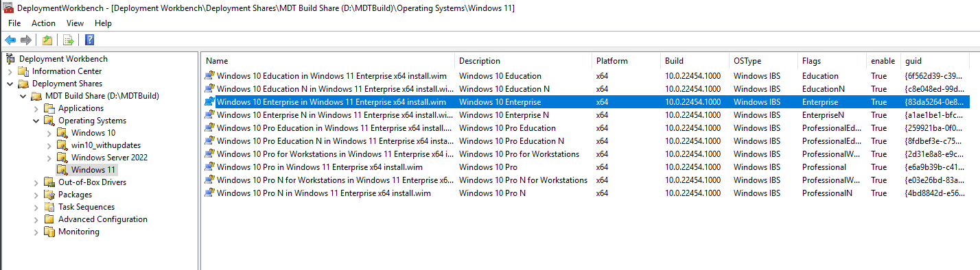Expand the win10_withupdates node
Viewport: 980px width, 270px height.
tap(49, 145)
